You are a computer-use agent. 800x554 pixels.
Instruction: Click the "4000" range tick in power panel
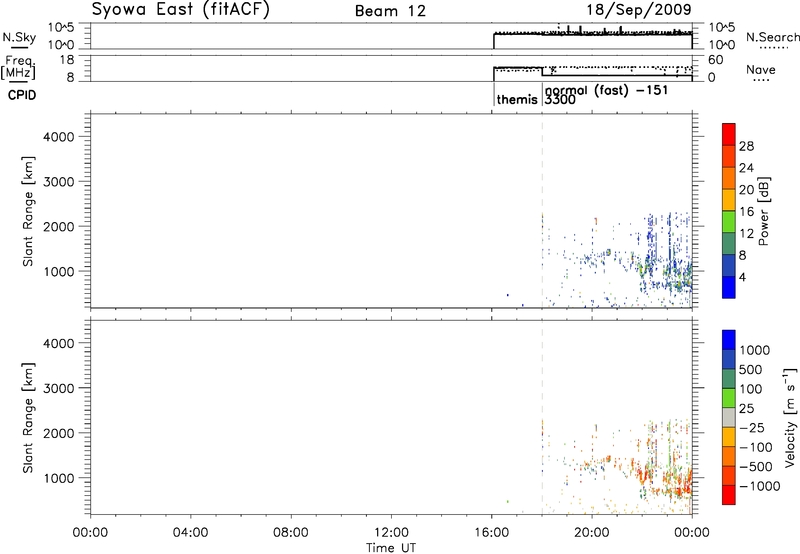(x=59, y=137)
